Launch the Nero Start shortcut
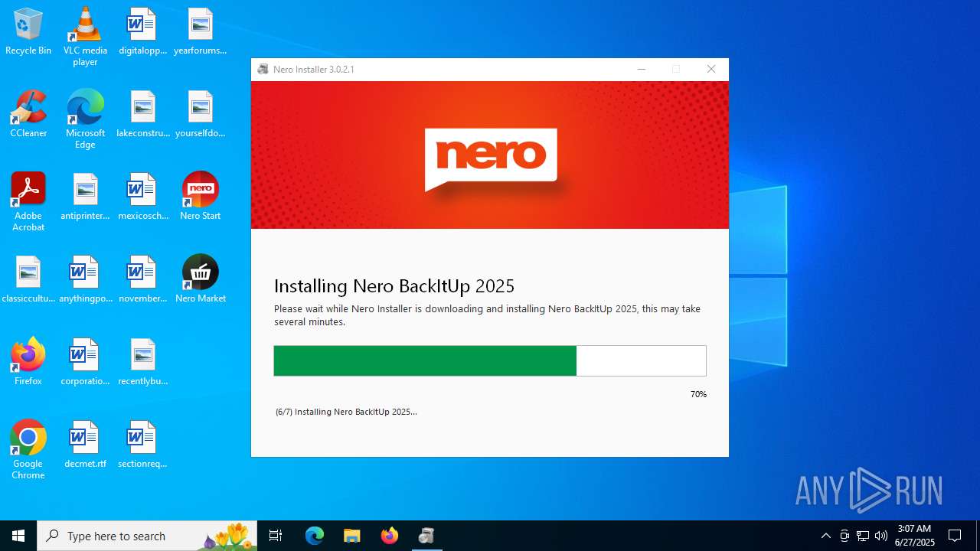Viewport: 980px width, 551px height. pos(200,197)
